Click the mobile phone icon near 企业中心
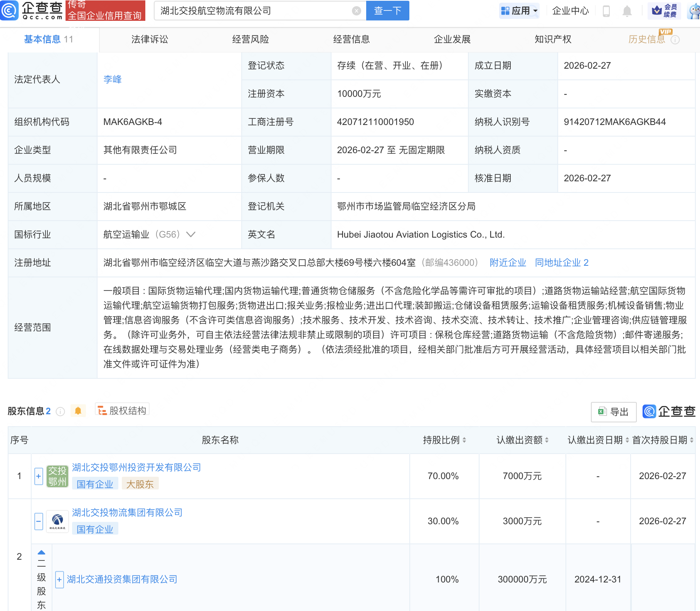This screenshot has height=611, width=700. 606,11
